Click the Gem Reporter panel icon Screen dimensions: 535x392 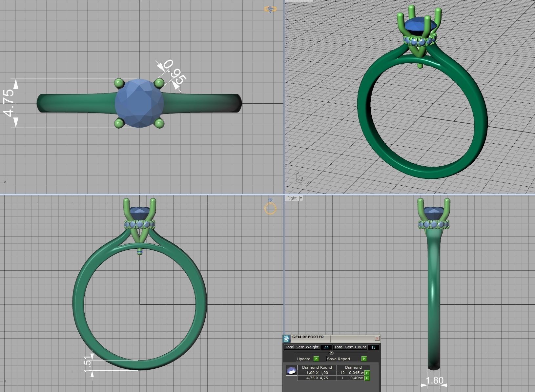(286, 339)
